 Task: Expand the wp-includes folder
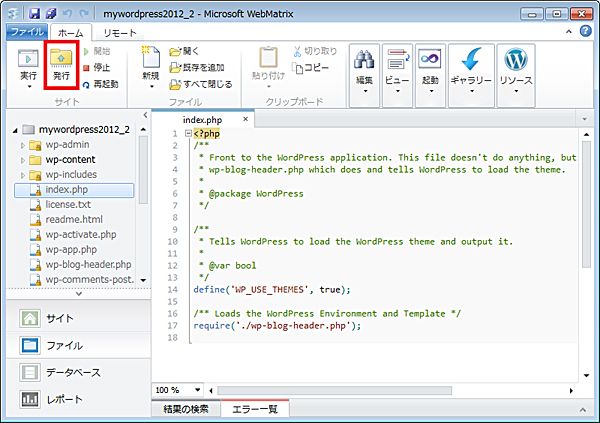point(23,175)
